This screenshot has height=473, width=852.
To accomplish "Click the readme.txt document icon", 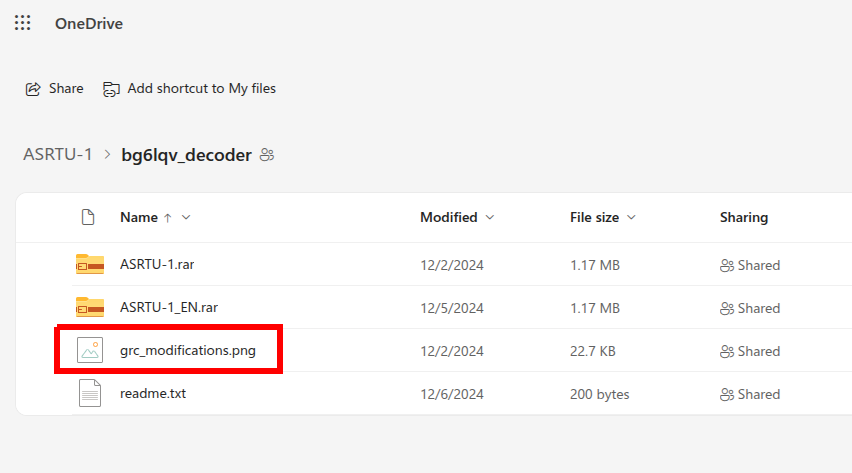I will pos(90,394).
